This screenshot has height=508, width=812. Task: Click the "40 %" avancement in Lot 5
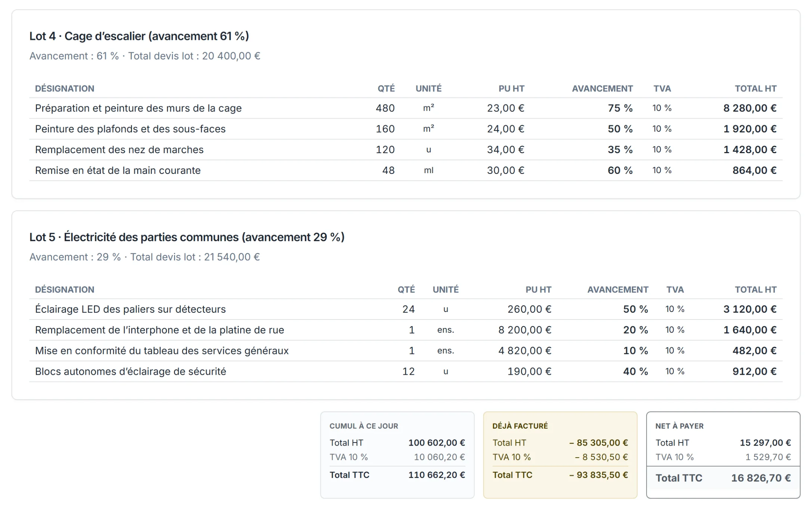(x=636, y=371)
